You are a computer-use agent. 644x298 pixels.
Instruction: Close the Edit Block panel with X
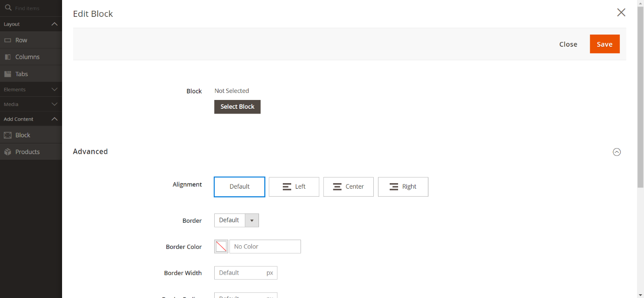[x=621, y=13]
